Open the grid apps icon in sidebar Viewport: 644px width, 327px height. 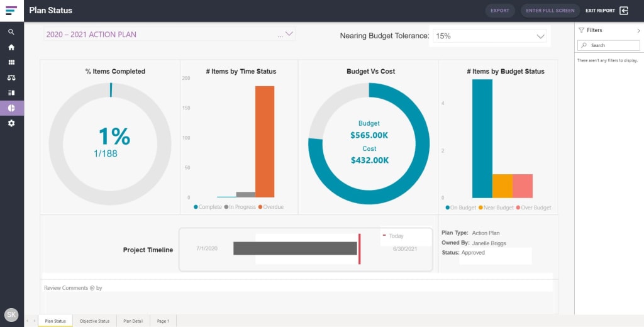pos(11,62)
